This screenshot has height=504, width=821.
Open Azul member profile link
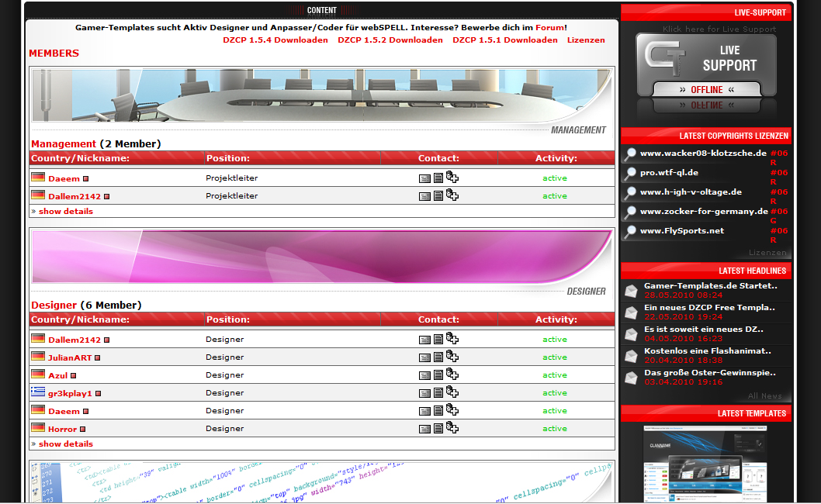(57, 376)
